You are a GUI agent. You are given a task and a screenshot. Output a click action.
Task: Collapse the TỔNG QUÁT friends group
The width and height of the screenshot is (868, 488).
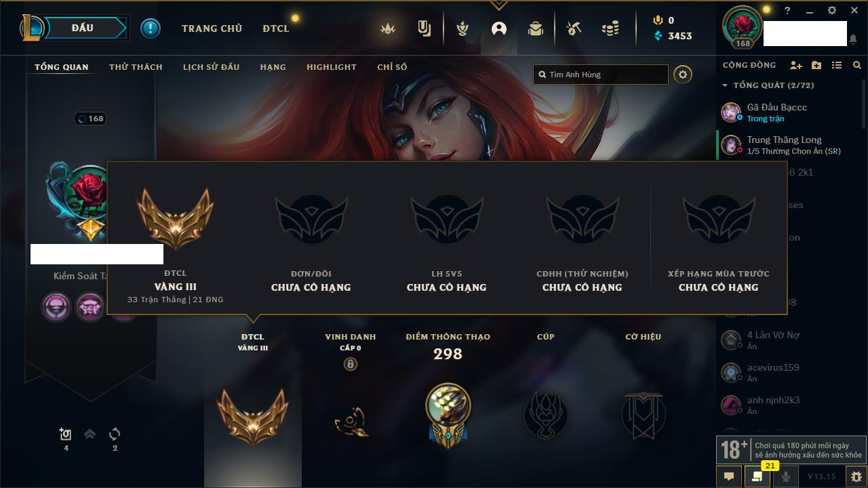point(725,85)
